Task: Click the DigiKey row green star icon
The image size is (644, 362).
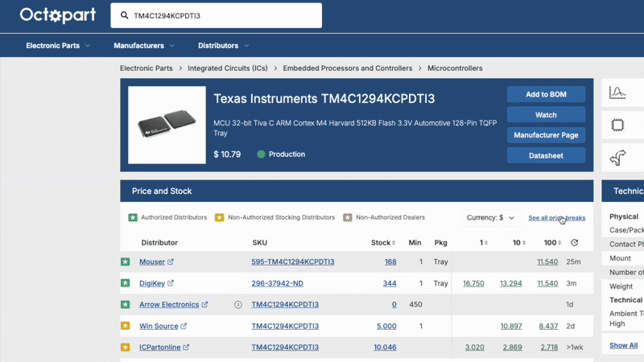Action: [x=126, y=283]
